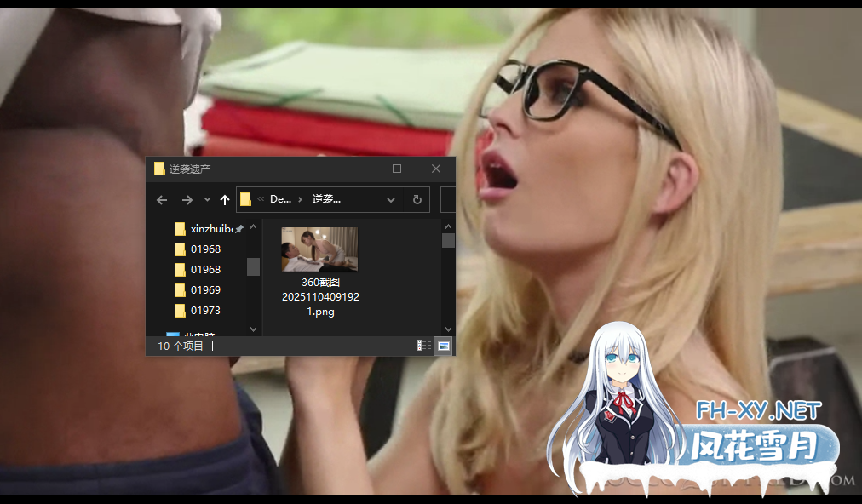862x504 pixels.
Task: Click the 01973 folder icon
Action: 180,311
